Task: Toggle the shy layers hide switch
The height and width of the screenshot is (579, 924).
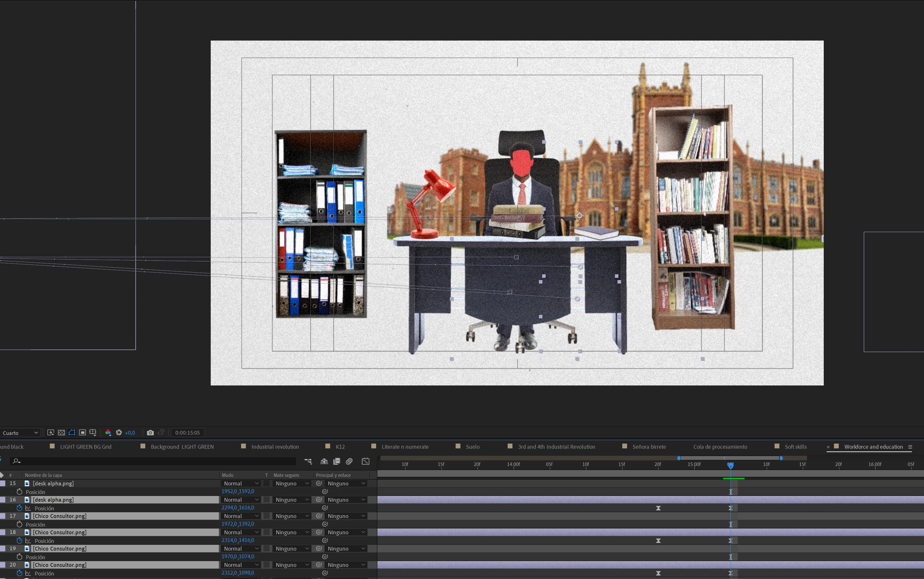Action: pyautogui.click(x=324, y=461)
